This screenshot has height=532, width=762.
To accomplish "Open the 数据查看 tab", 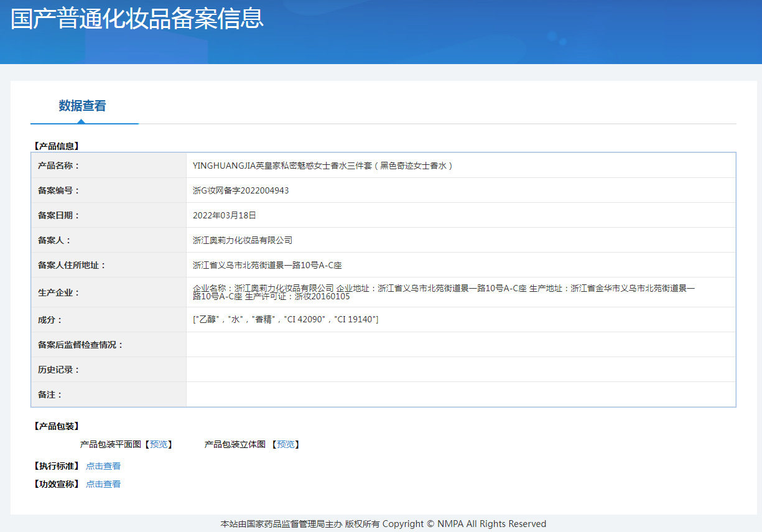I will [82, 106].
